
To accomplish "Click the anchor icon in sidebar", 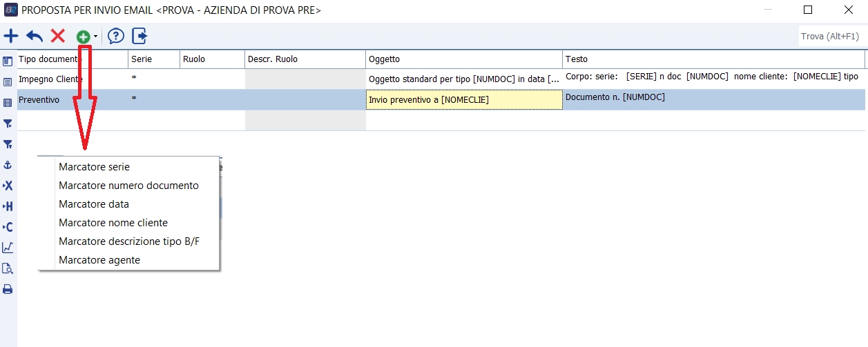I will click(x=8, y=165).
